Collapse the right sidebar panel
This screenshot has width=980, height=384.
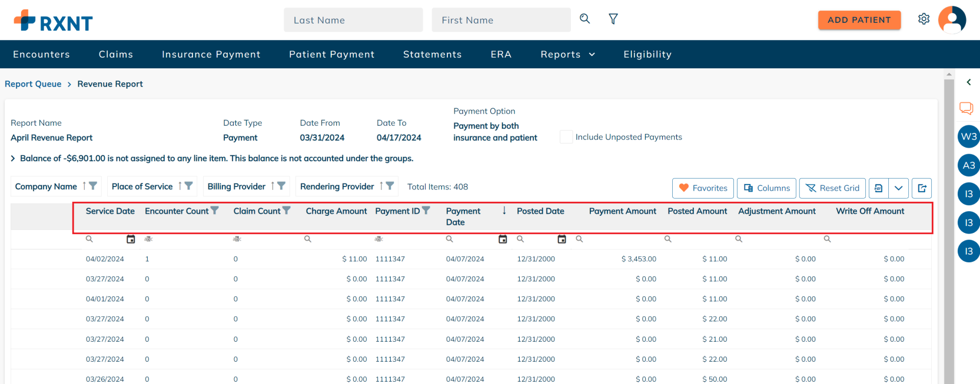click(x=969, y=82)
